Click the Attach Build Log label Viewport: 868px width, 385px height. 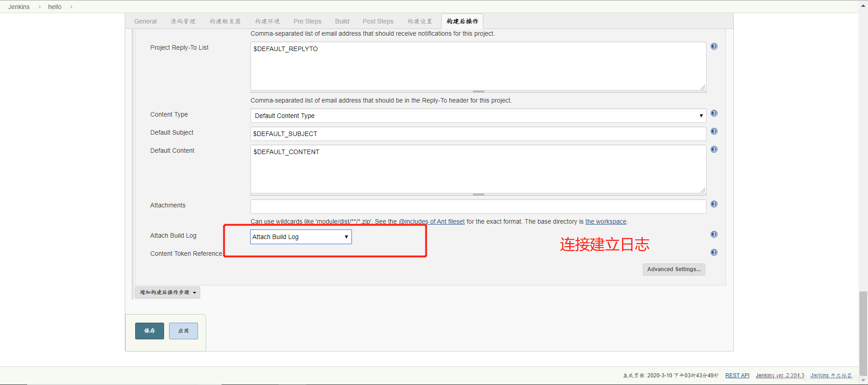(173, 235)
